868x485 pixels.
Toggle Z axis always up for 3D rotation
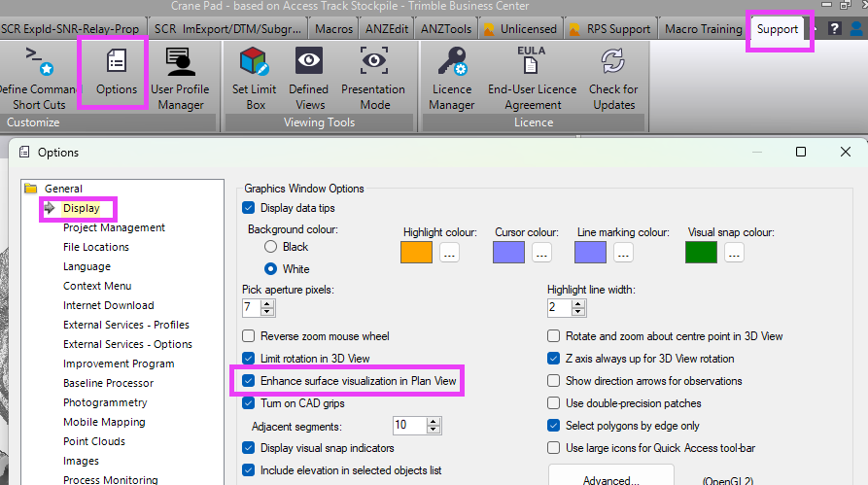pos(554,359)
